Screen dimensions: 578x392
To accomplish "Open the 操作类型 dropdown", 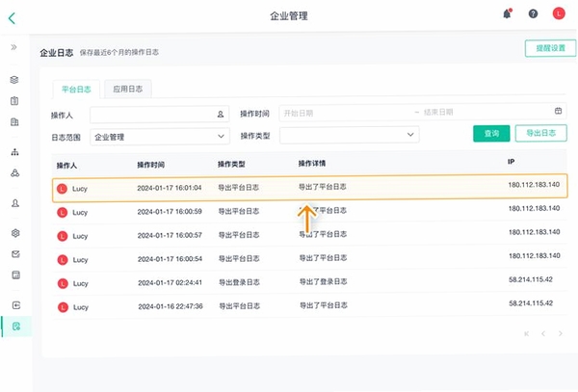I will (349, 135).
